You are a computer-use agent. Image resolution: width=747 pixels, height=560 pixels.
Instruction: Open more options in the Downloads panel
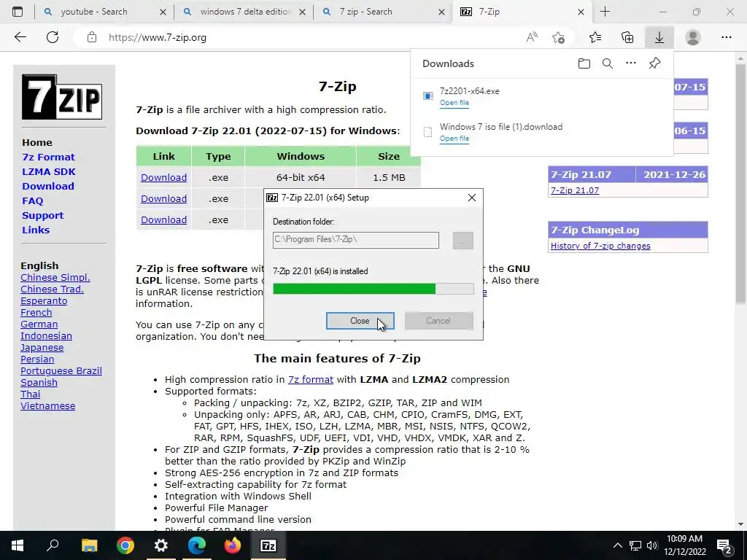[631, 63]
